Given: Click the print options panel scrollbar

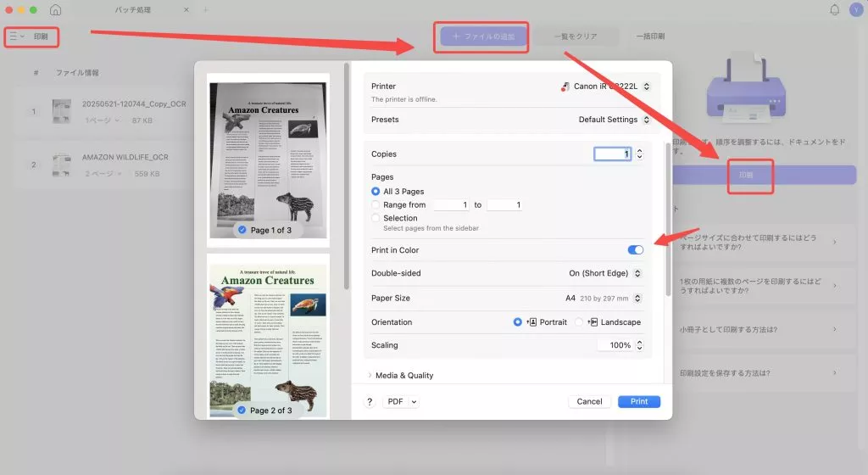Looking at the screenshot, I should click(668, 219).
